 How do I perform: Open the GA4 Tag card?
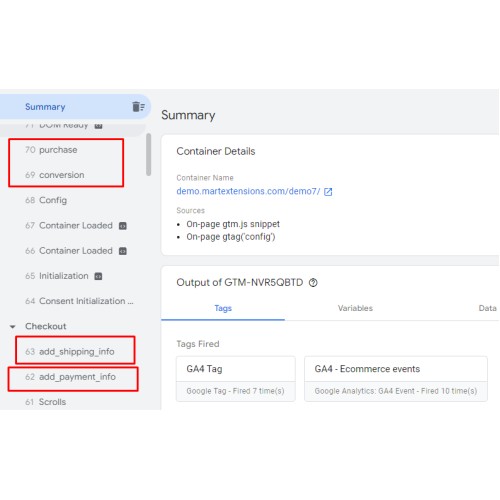pos(236,379)
